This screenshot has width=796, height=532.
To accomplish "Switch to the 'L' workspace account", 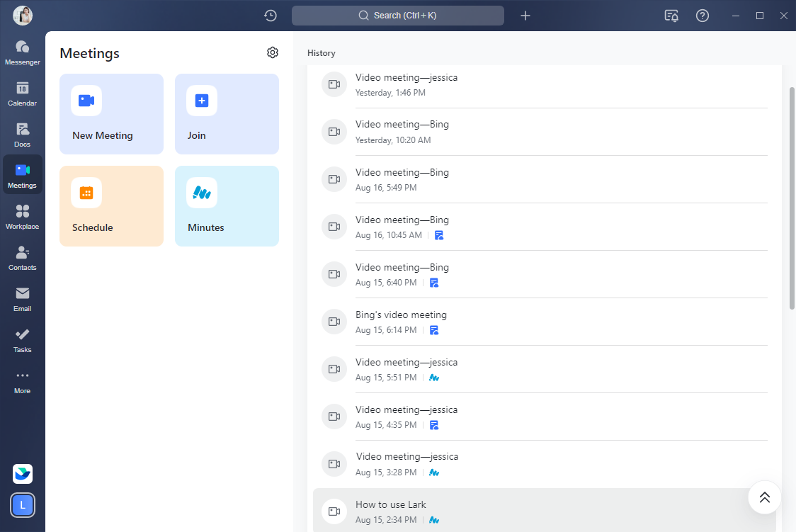I will (x=23, y=505).
